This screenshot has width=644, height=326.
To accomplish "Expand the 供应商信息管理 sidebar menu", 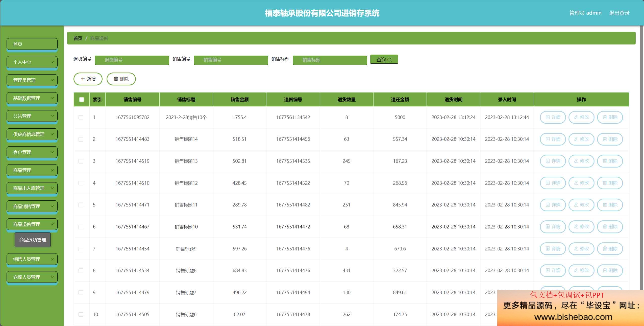I will pos(32,134).
